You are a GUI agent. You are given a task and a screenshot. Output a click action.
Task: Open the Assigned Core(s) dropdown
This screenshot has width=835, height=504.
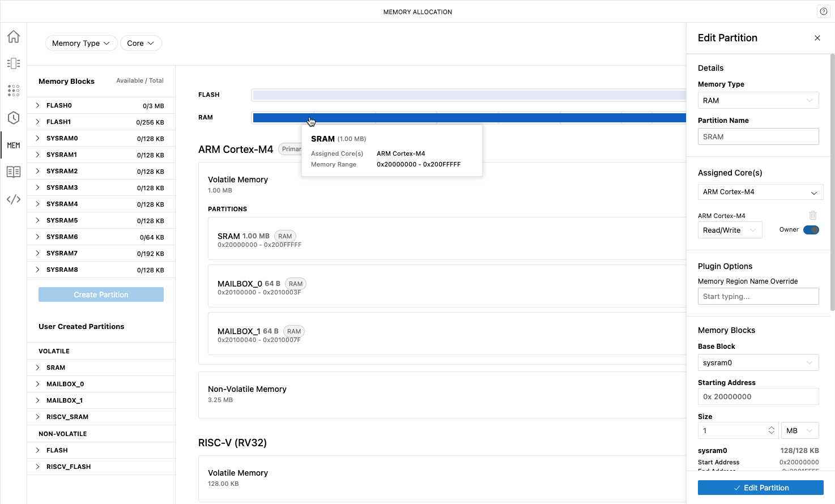click(x=760, y=192)
